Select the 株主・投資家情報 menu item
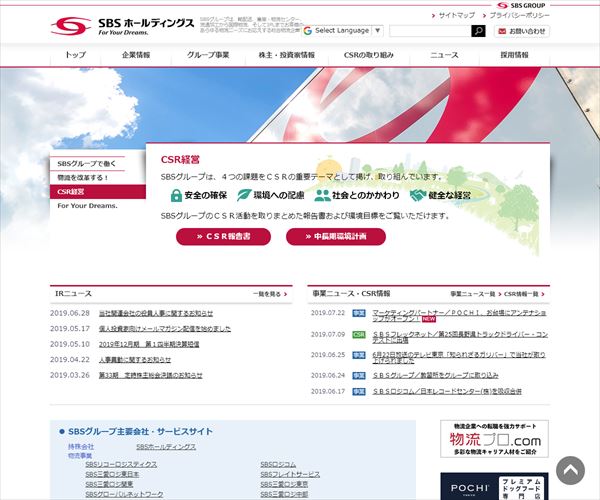Image resolution: width=600 pixels, height=500 pixels. click(287, 55)
